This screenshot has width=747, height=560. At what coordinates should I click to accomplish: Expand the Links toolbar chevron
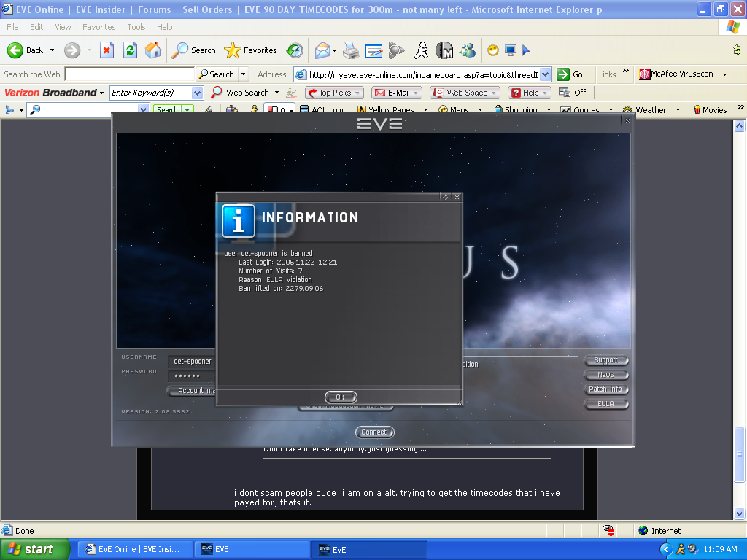coord(625,71)
